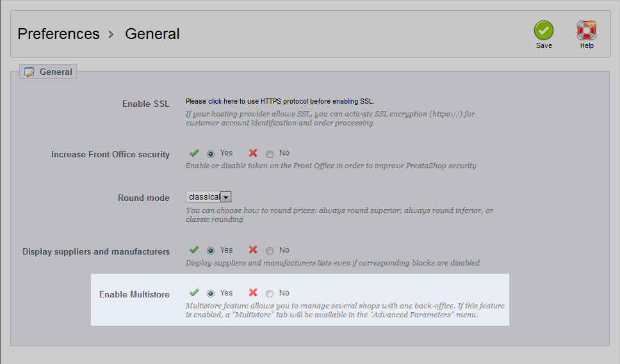Click green check icon for Display suppliers
620x364 pixels.
pyautogui.click(x=193, y=250)
